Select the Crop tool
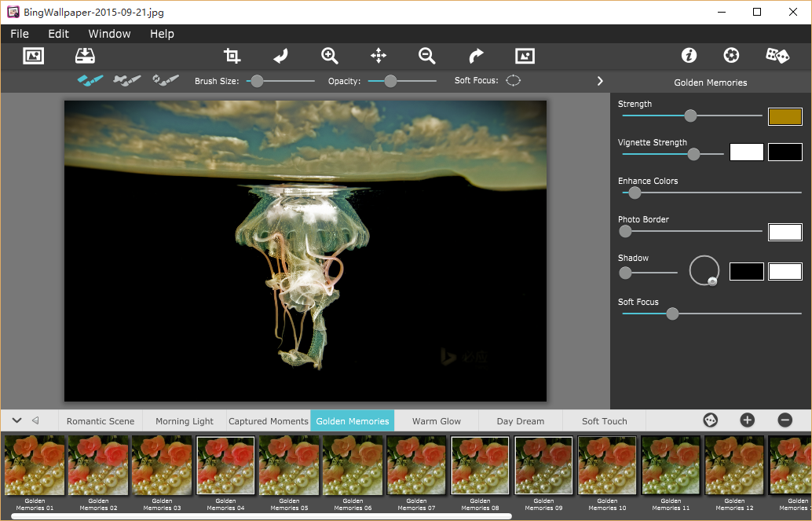This screenshot has height=521, width=812. point(232,56)
